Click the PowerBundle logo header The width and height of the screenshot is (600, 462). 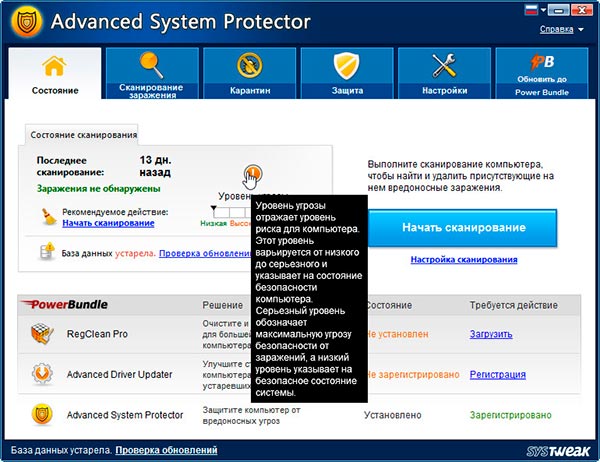pyautogui.click(x=65, y=305)
